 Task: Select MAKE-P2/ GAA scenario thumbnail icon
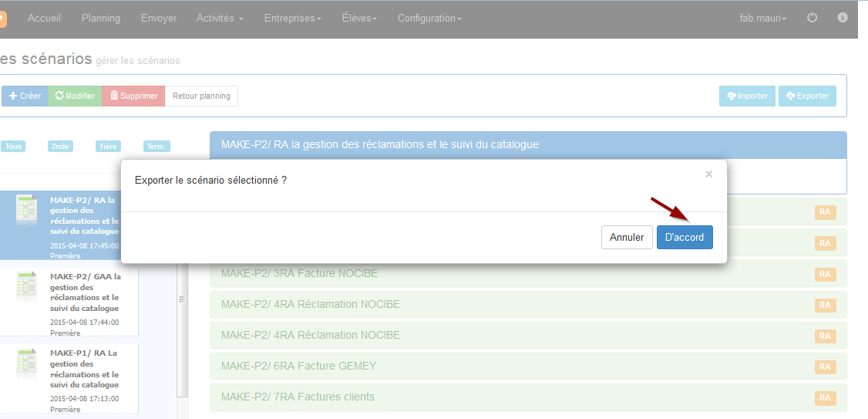(x=26, y=286)
